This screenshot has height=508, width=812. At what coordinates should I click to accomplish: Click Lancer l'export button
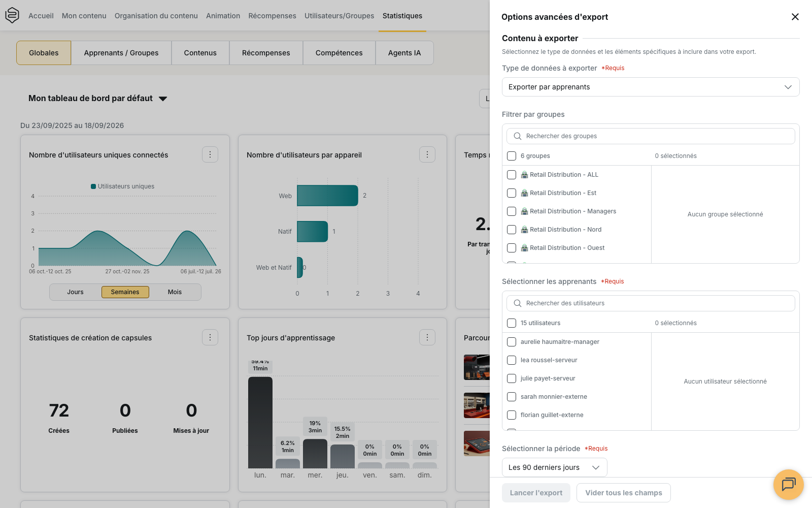click(536, 493)
